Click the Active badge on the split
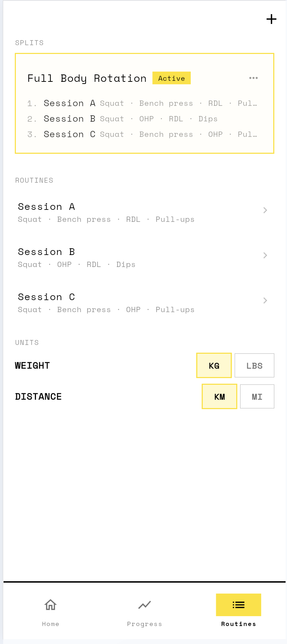 tap(172, 78)
